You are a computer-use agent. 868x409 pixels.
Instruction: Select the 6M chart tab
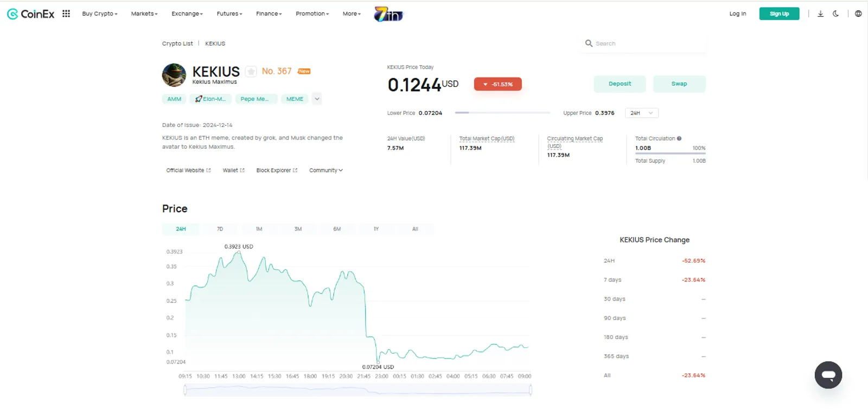(x=337, y=229)
